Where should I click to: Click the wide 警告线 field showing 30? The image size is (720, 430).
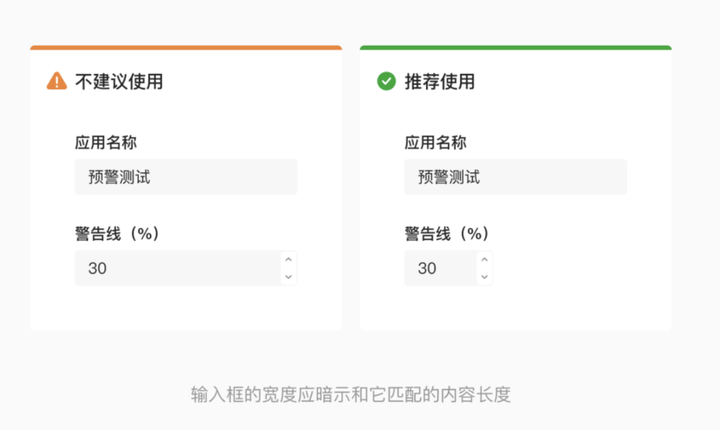coord(175,268)
